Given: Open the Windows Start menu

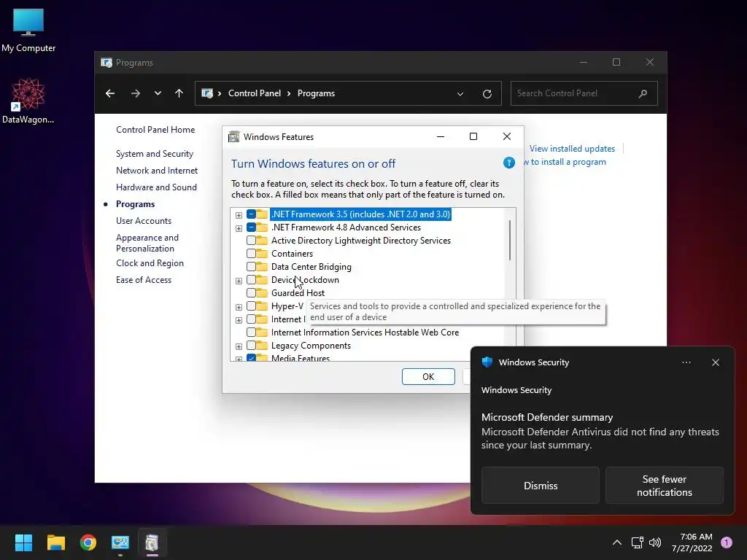Looking at the screenshot, I should [23, 542].
